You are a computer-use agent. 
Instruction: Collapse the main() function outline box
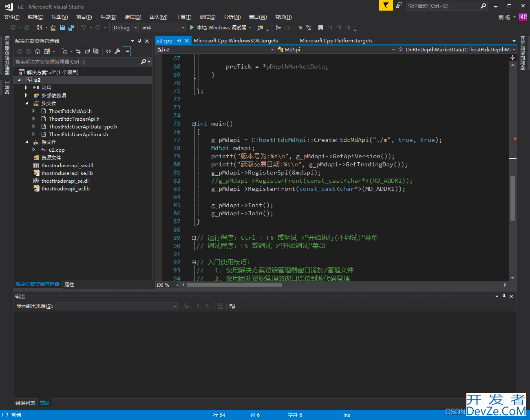click(x=194, y=124)
